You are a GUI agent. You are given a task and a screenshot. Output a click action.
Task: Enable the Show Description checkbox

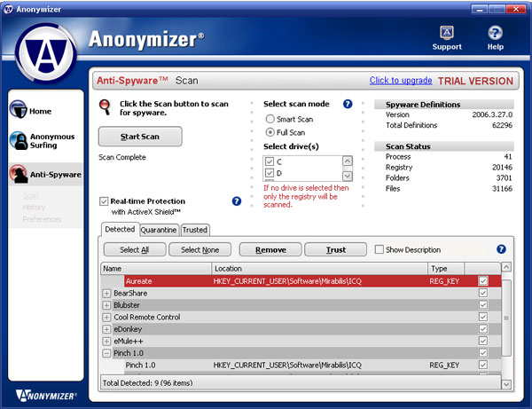pyautogui.click(x=379, y=249)
